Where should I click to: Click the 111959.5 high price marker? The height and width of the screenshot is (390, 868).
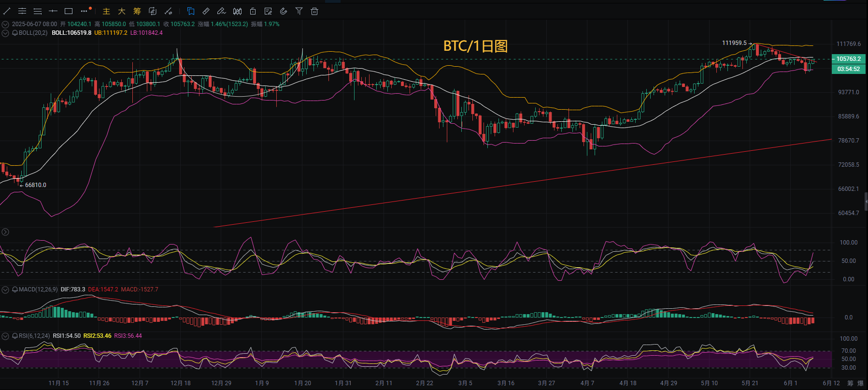pos(734,43)
